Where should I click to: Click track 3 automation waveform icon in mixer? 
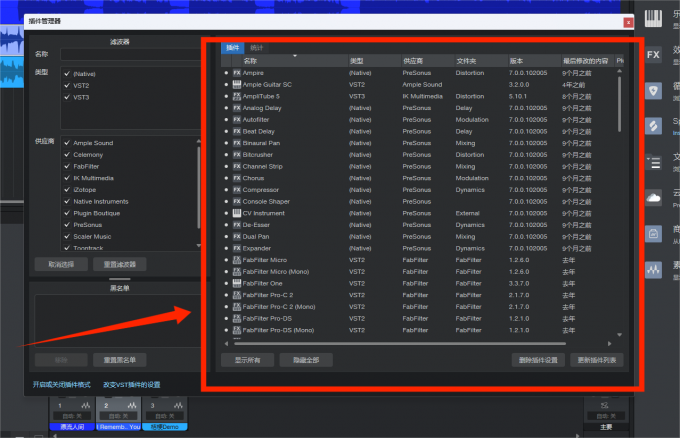(x=178, y=405)
